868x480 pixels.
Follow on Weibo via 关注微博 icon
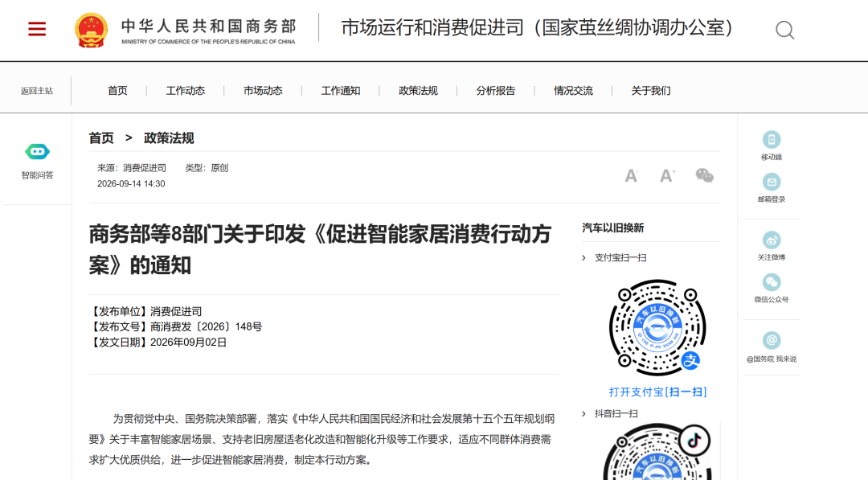click(x=771, y=240)
